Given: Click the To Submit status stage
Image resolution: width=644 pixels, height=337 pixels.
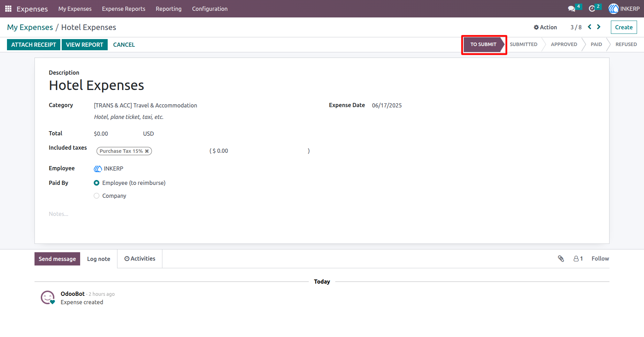Looking at the screenshot, I should coord(483,44).
